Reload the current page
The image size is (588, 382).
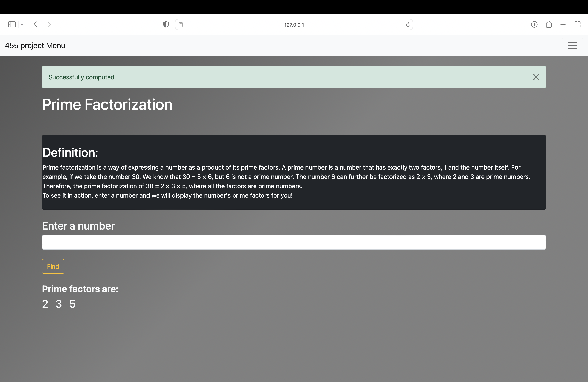(408, 25)
